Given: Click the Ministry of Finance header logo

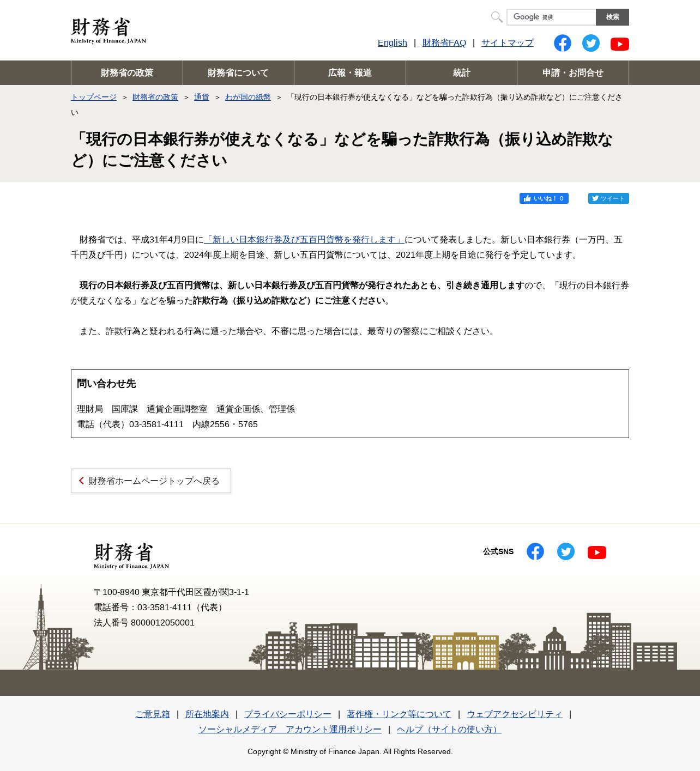Looking at the screenshot, I should 108,31.
